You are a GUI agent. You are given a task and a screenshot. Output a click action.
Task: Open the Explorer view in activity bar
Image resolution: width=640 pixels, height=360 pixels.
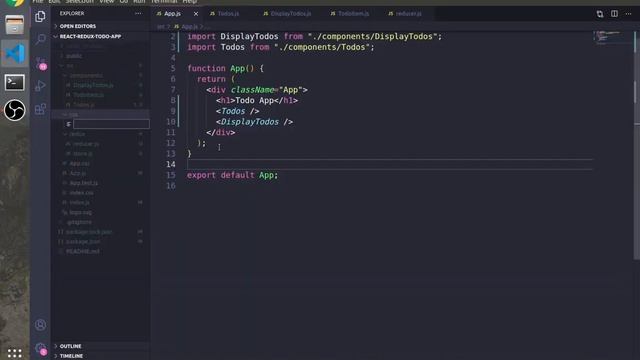tap(40, 16)
